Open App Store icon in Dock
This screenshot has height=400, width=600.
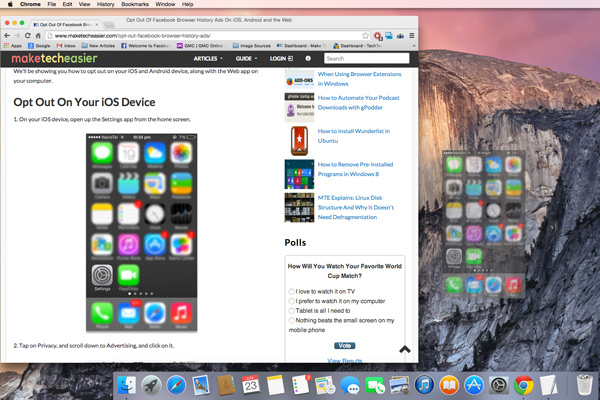[x=474, y=385]
